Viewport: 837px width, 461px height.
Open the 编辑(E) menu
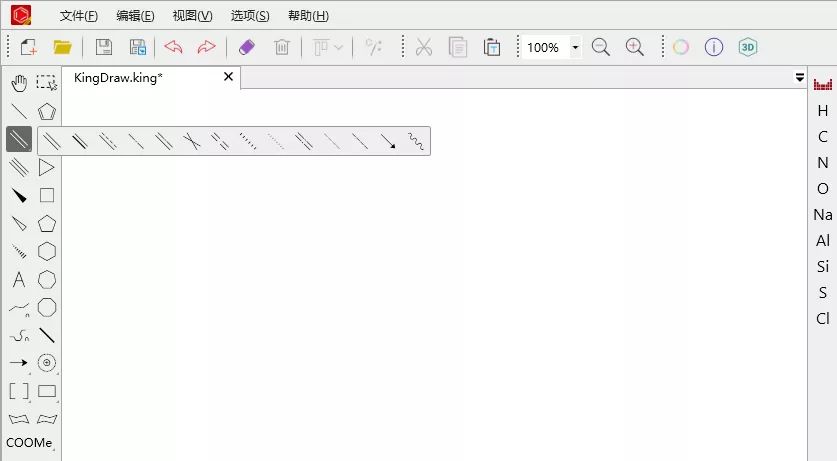136,16
